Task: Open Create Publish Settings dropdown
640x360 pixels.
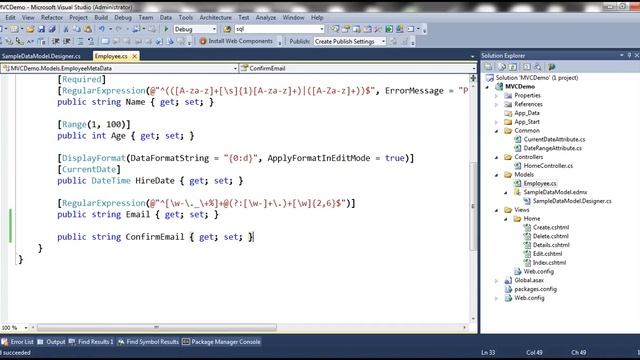Action: coord(383,41)
